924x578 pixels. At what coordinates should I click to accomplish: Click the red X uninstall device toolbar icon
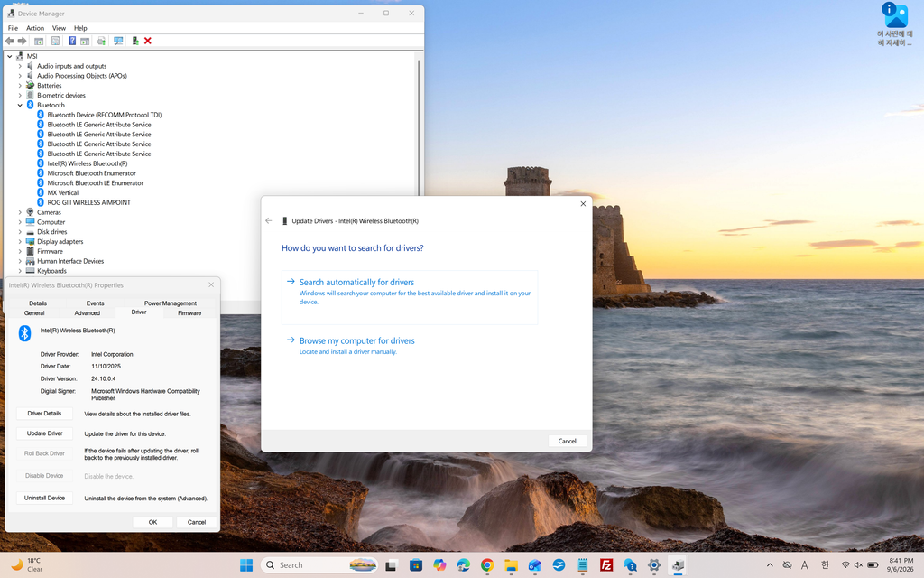148,41
